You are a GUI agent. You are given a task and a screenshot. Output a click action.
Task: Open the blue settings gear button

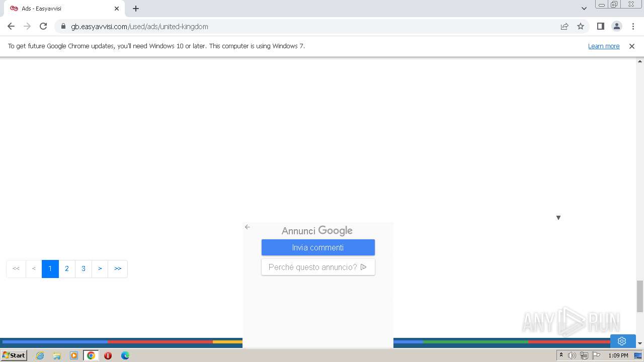[622, 341]
